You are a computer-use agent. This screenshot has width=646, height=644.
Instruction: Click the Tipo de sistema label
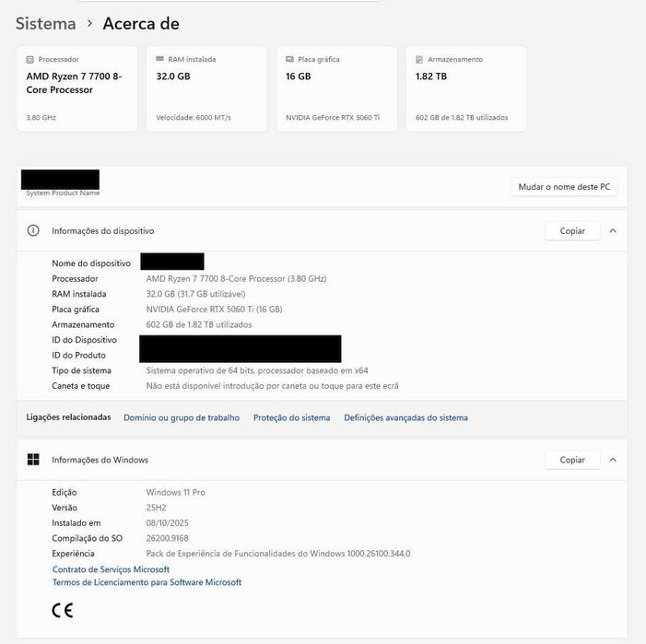click(82, 370)
